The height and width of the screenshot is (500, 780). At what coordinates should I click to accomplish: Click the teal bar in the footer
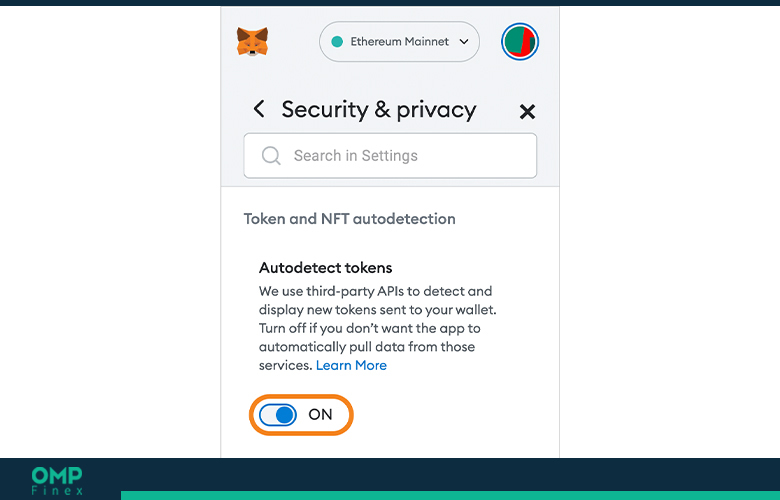450,496
